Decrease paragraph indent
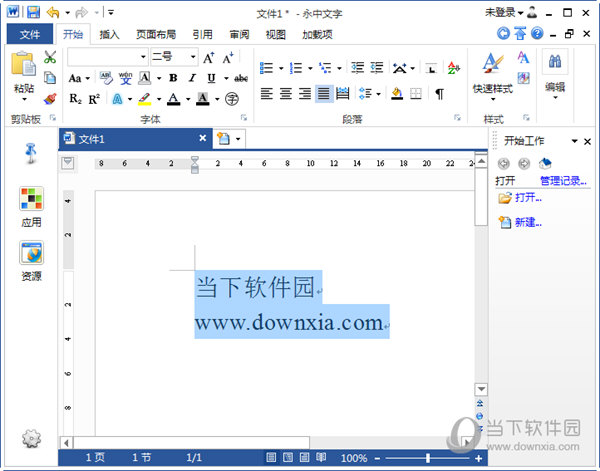The width and height of the screenshot is (600, 471). click(357, 68)
